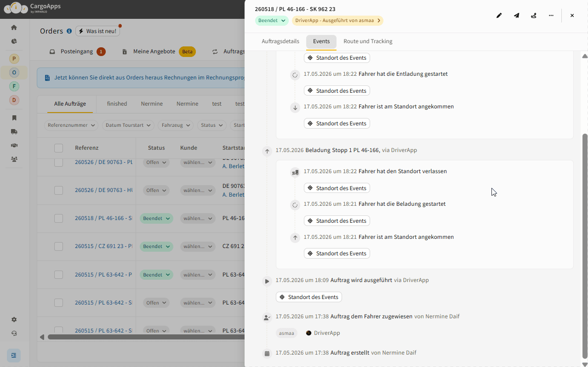Tick checkbox for order 260526 / DE 90763 - HU
The image size is (588, 367).
pos(58,190)
